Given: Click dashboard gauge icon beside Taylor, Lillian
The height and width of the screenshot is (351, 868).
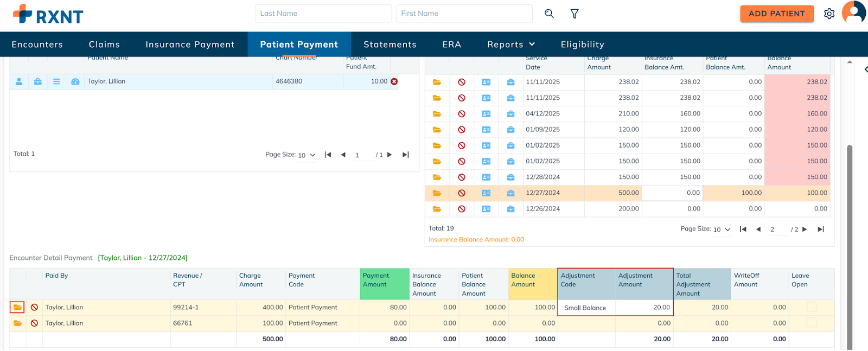Looking at the screenshot, I should (x=75, y=81).
